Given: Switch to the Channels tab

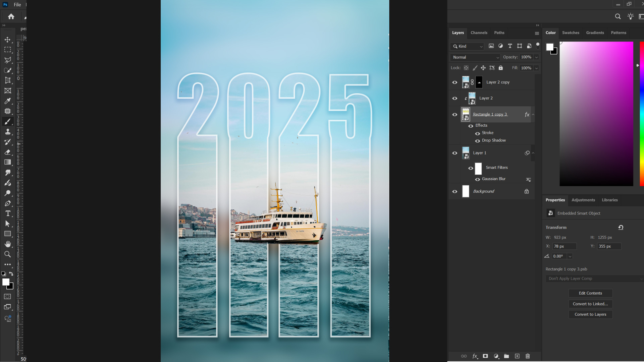Looking at the screenshot, I should click(479, 33).
